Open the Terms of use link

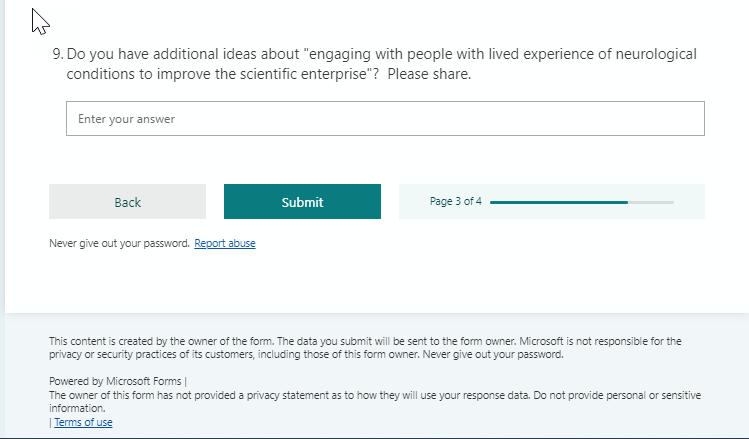[83, 422]
